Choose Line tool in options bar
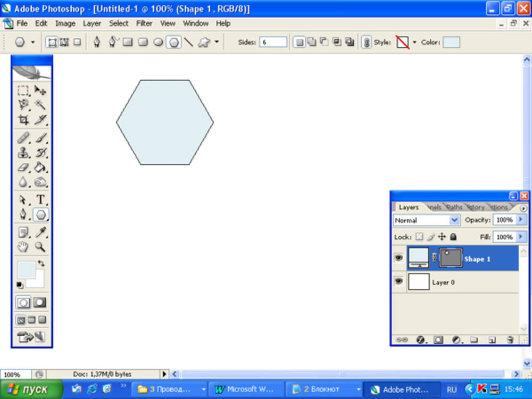532x399 pixels. tap(188, 43)
